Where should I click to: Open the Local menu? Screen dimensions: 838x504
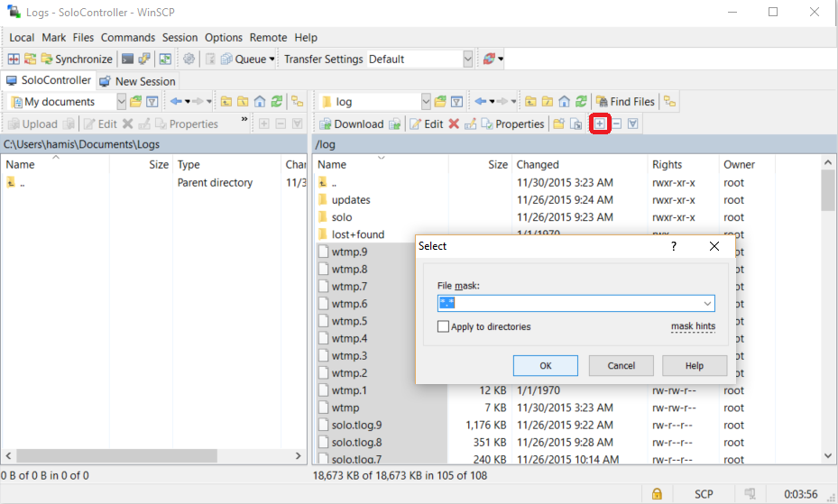(22, 37)
